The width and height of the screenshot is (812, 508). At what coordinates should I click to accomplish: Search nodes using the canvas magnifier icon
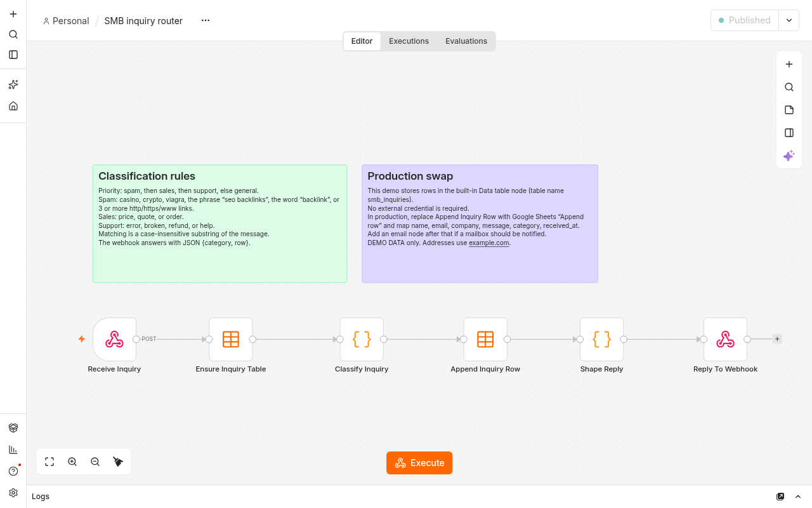789,87
